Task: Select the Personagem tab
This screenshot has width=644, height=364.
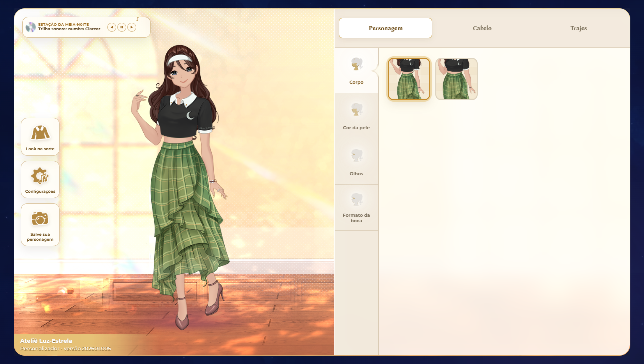Action: [386, 28]
